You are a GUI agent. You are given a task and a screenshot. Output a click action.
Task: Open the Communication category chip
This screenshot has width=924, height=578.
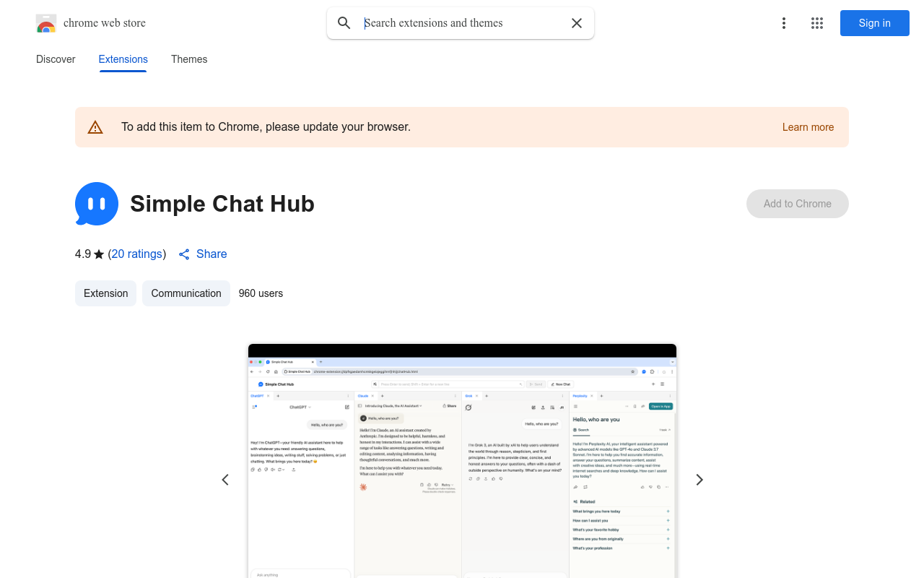point(186,293)
